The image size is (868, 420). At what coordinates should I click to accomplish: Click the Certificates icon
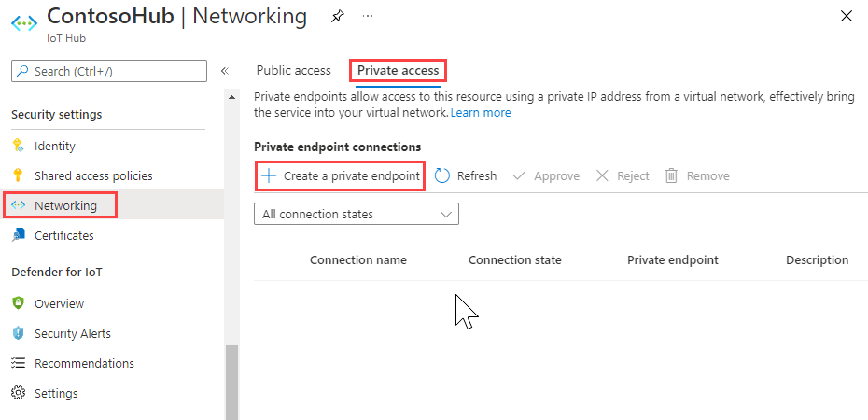(x=18, y=235)
